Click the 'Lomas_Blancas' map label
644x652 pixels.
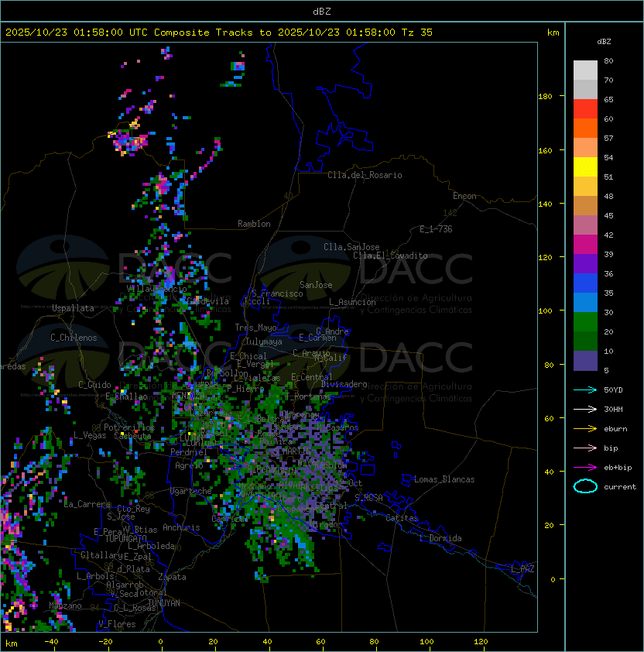(444, 479)
